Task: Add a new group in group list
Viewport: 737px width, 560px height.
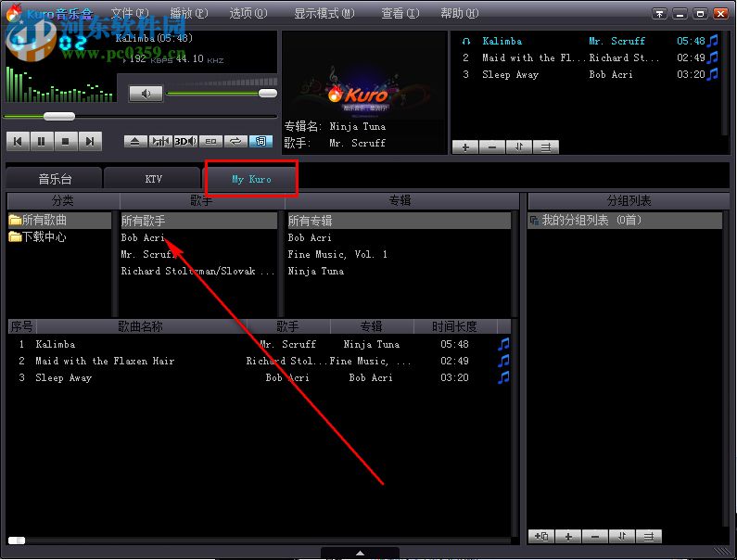Action: click(x=568, y=536)
